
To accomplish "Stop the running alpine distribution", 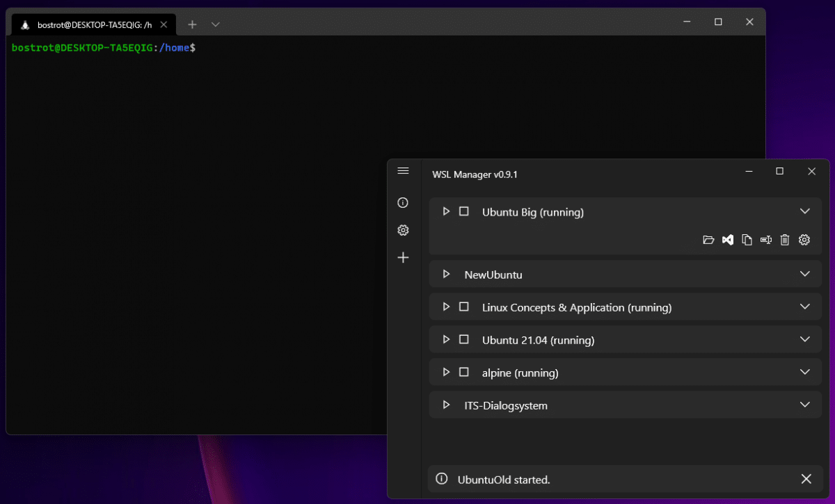I will click(463, 372).
